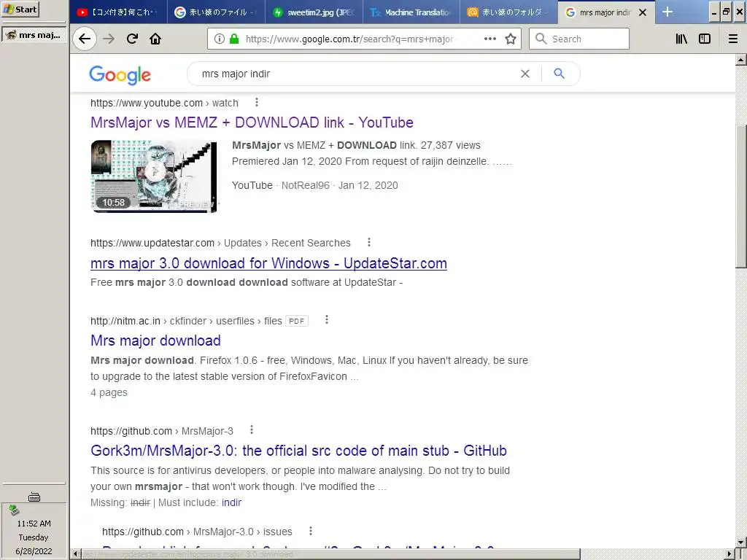Bookmark this page with star icon
This screenshot has width=747, height=560.
[511, 39]
